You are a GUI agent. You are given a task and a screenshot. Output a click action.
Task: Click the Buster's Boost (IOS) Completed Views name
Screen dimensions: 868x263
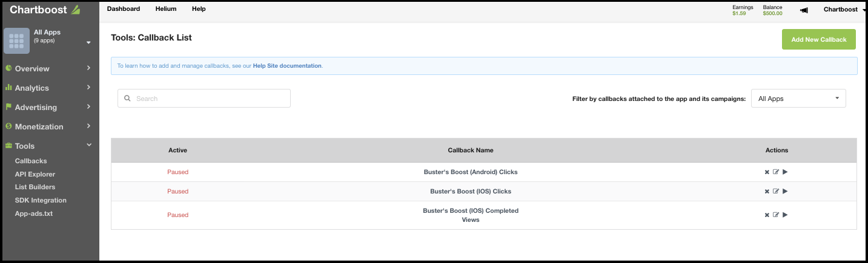tap(471, 215)
